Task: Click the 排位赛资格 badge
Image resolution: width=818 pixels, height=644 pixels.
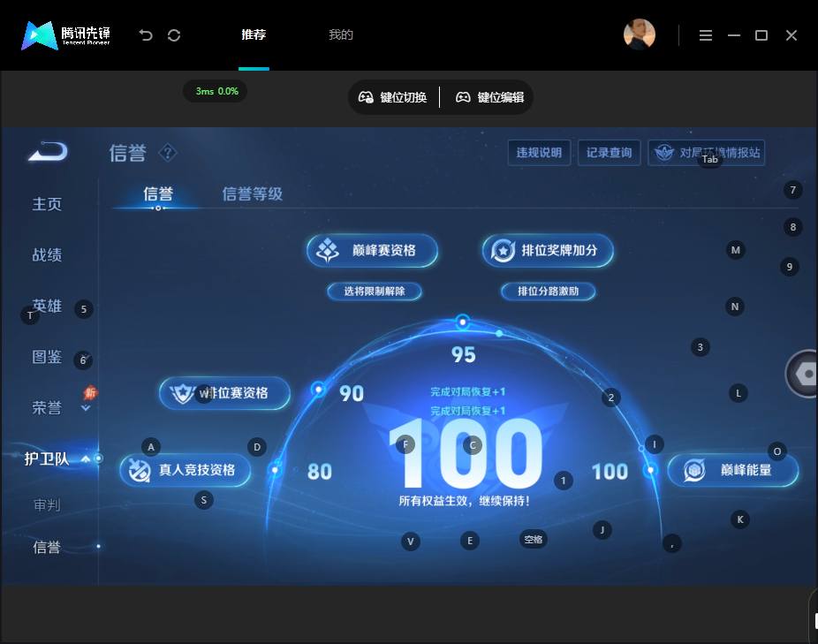Action: (x=224, y=393)
